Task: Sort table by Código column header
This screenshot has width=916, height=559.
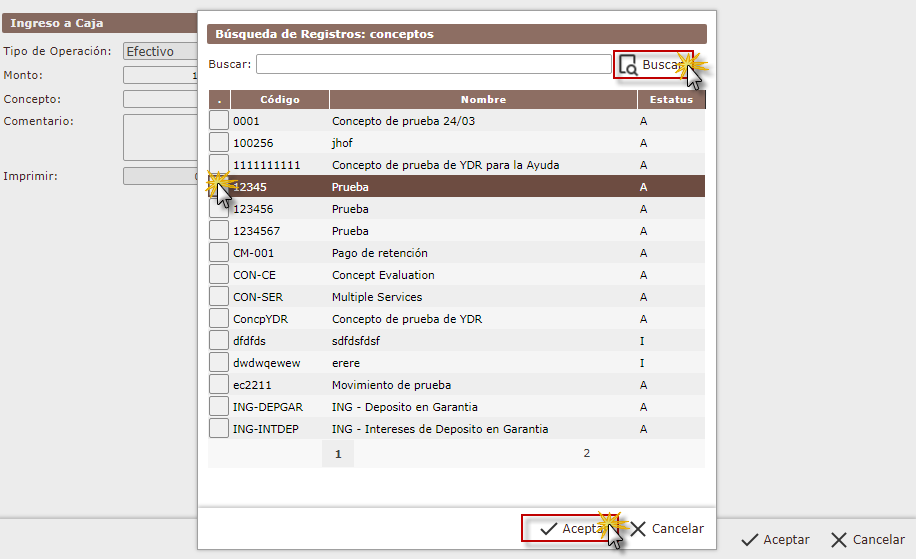Action: tap(280, 100)
